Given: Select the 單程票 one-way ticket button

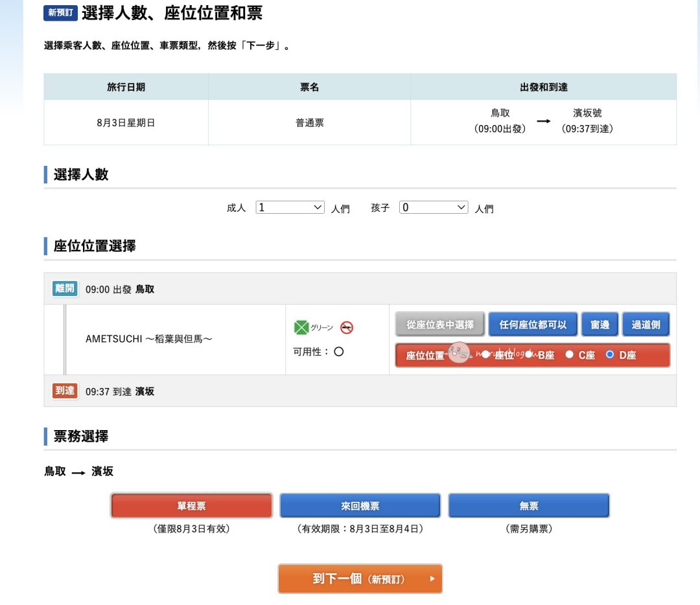Looking at the screenshot, I should [191, 505].
